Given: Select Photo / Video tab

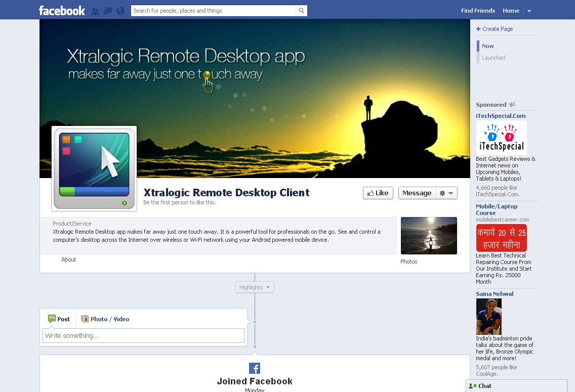Looking at the screenshot, I should coord(105,319).
